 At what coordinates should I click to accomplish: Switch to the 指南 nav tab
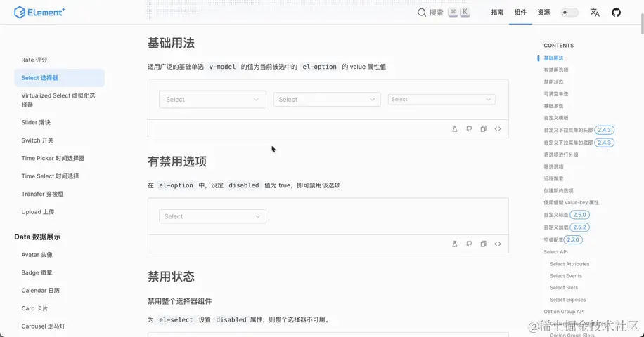(x=497, y=13)
